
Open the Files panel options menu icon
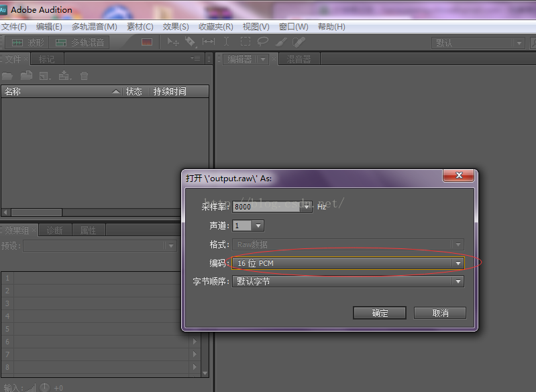pyautogui.click(x=195, y=58)
